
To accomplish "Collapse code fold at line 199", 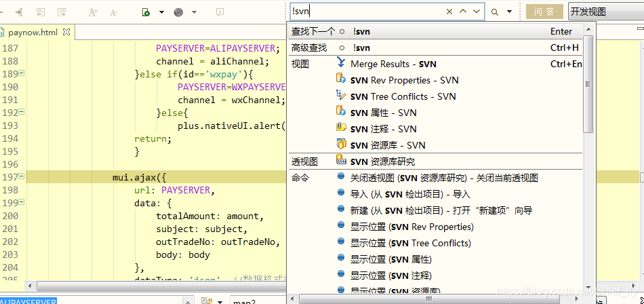I will 22,202.
